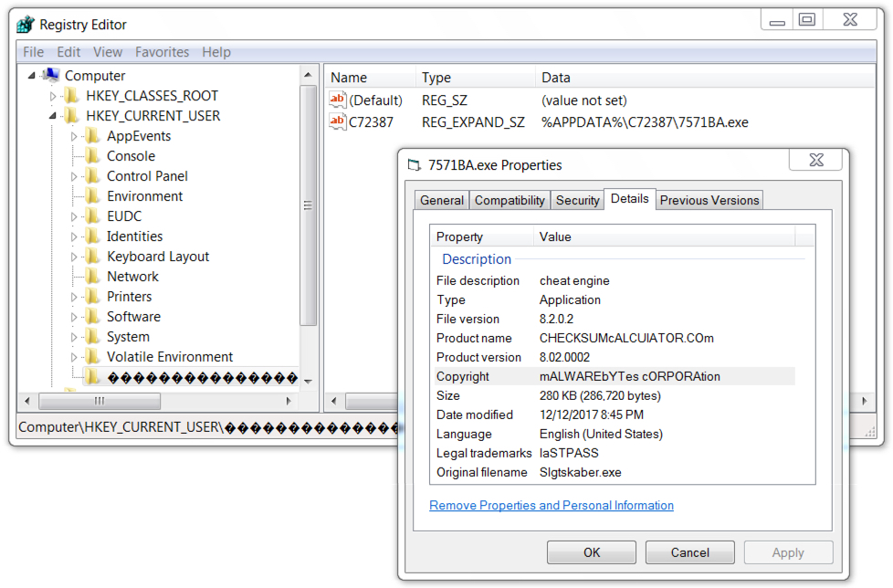Click the string value icon beside C72387
This screenshot has height=588, width=893.
point(338,121)
